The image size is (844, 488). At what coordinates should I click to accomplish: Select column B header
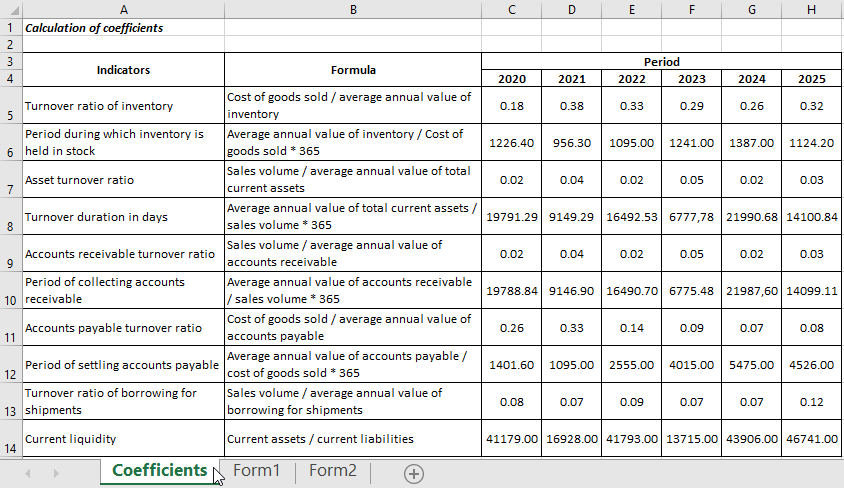(353, 9)
